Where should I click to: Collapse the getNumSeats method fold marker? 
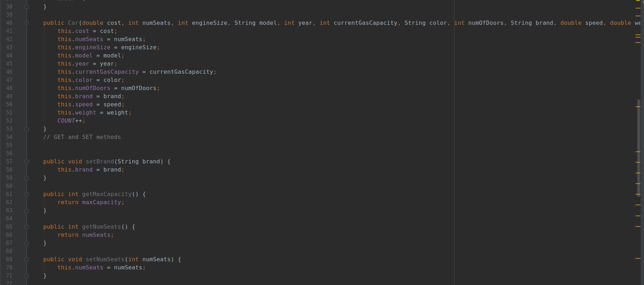pos(27,227)
